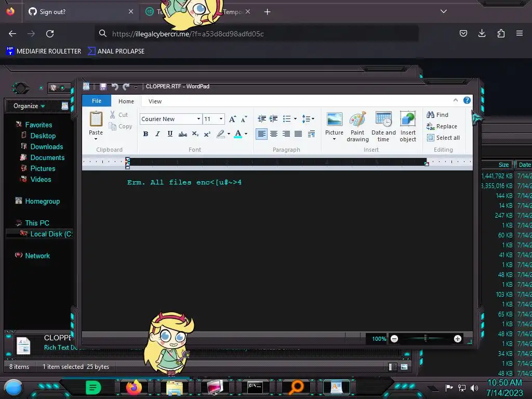Redo with the quick access arrow
This screenshot has height=399, width=532.
(126, 87)
